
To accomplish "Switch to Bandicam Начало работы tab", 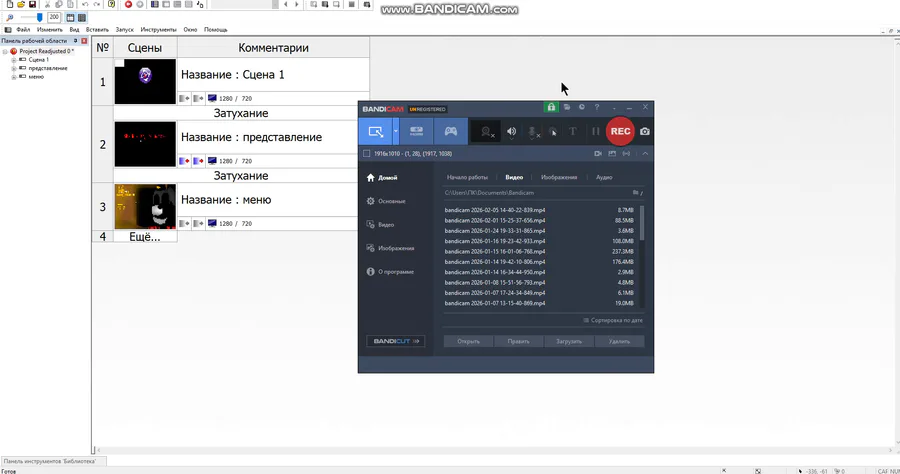I will click(467, 177).
